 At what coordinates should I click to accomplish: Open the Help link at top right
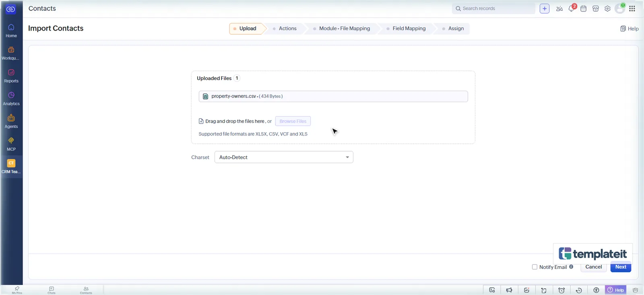click(630, 29)
